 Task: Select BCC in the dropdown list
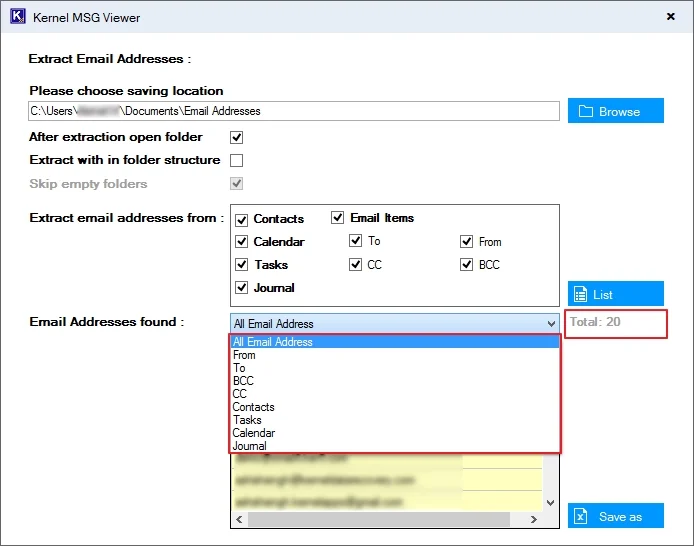[x=395, y=381]
